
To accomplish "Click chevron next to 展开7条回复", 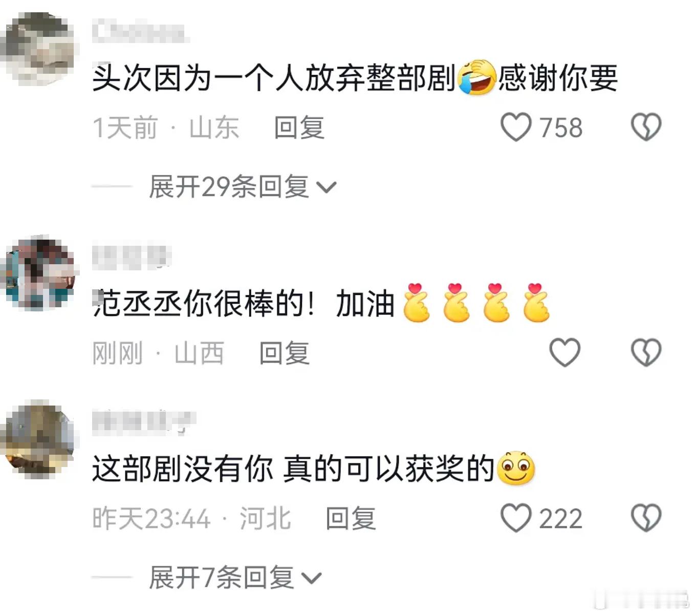I will click(311, 579).
